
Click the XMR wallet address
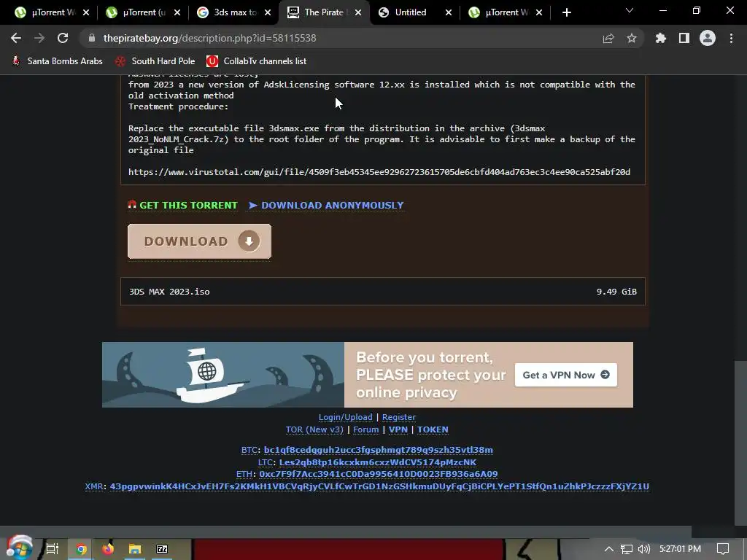click(x=379, y=486)
